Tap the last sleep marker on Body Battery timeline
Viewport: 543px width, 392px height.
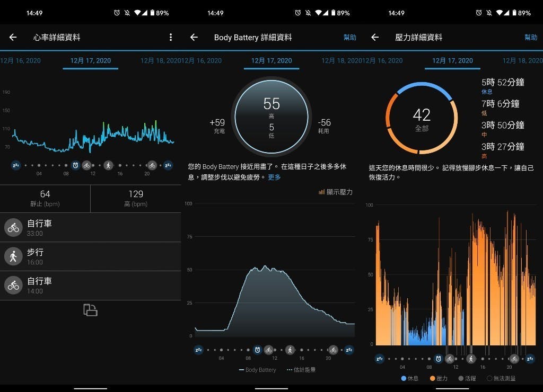coord(349,350)
